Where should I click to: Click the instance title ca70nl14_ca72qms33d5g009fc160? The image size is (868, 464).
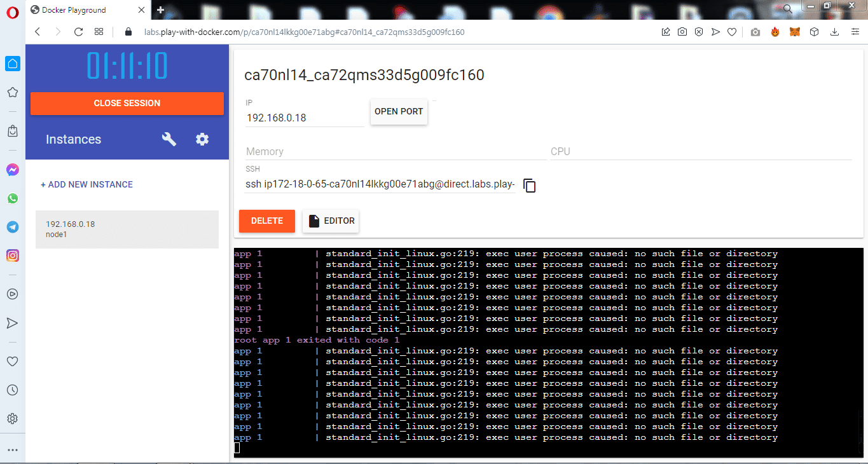[364, 75]
